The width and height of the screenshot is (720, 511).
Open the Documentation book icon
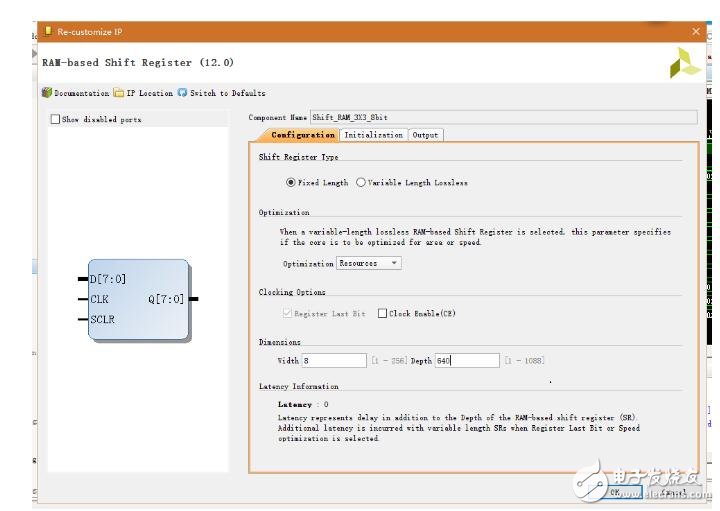point(47,92)
